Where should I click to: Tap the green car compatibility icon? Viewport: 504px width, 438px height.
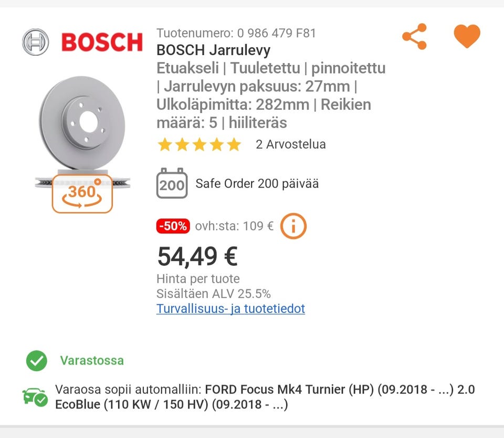pyautogui.click(x=35, y=398)
